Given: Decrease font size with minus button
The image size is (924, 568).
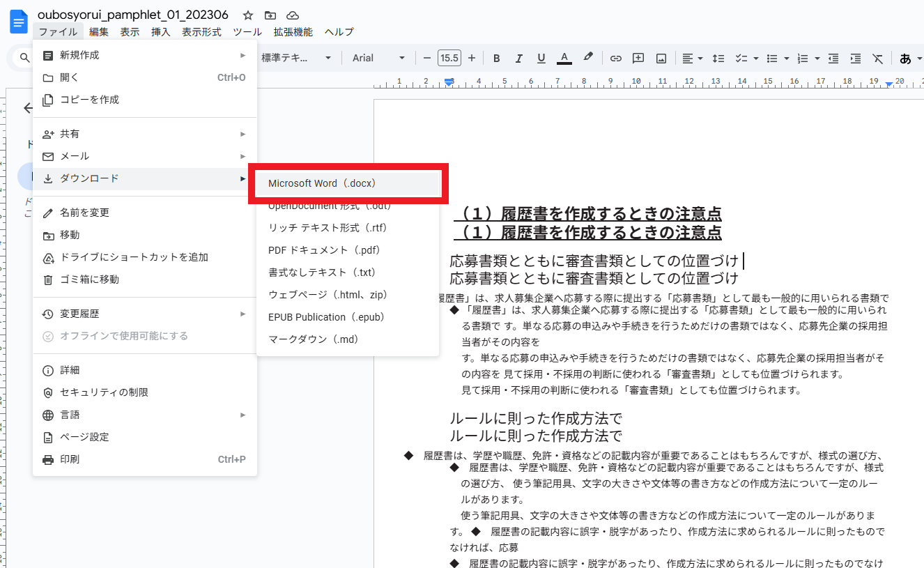Looking at the screenshot, I should click(427, 58).
